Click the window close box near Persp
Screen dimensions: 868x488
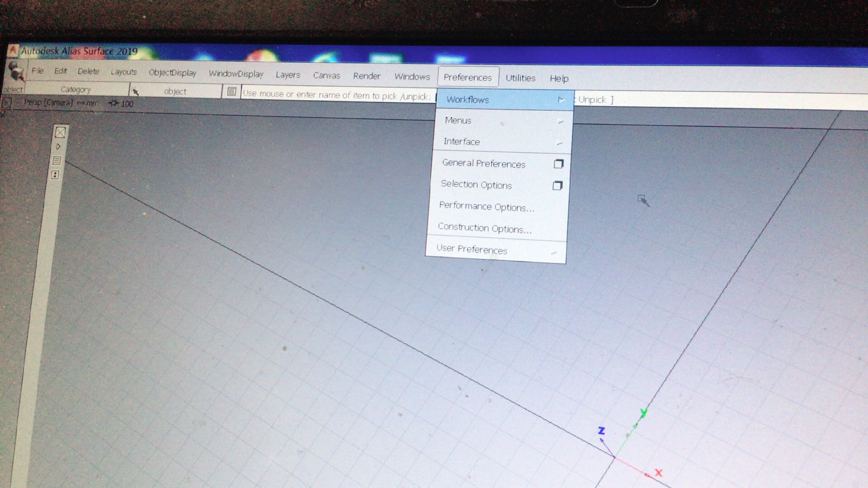[6, 103]
